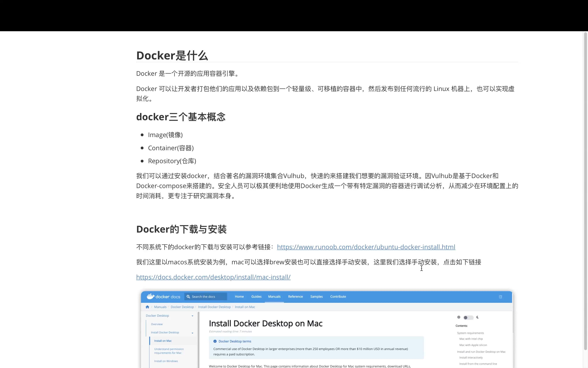Toggle the light/dark theme switch
This screenshot has width=588, height=368.
coord(468,317)
